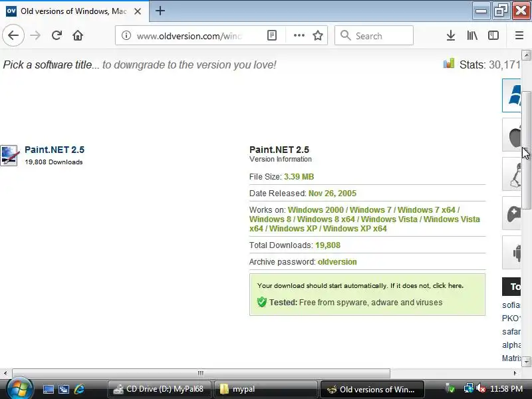Click the vertical scrollbar up arrow
The height and width of the screenshot is (399, 532).
click(x=526, y=55)
